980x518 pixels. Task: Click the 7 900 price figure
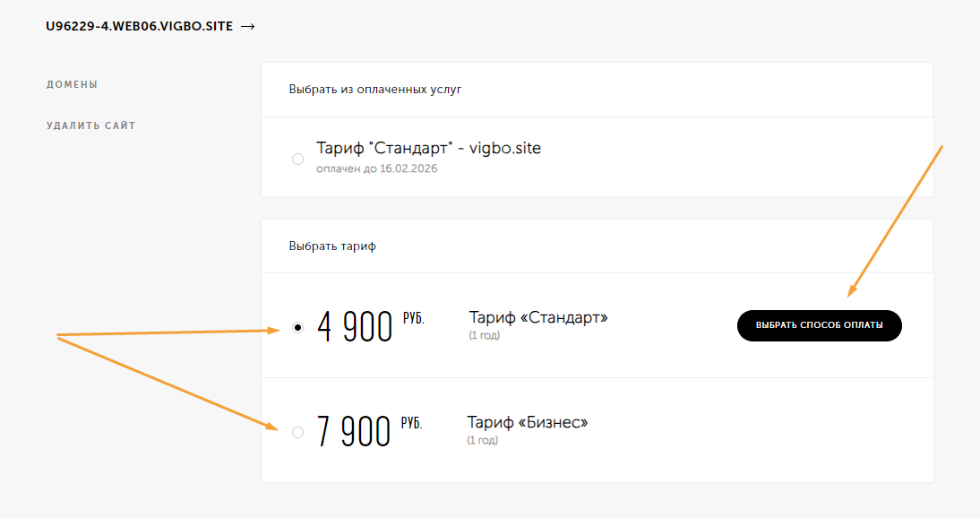[354, 432]
